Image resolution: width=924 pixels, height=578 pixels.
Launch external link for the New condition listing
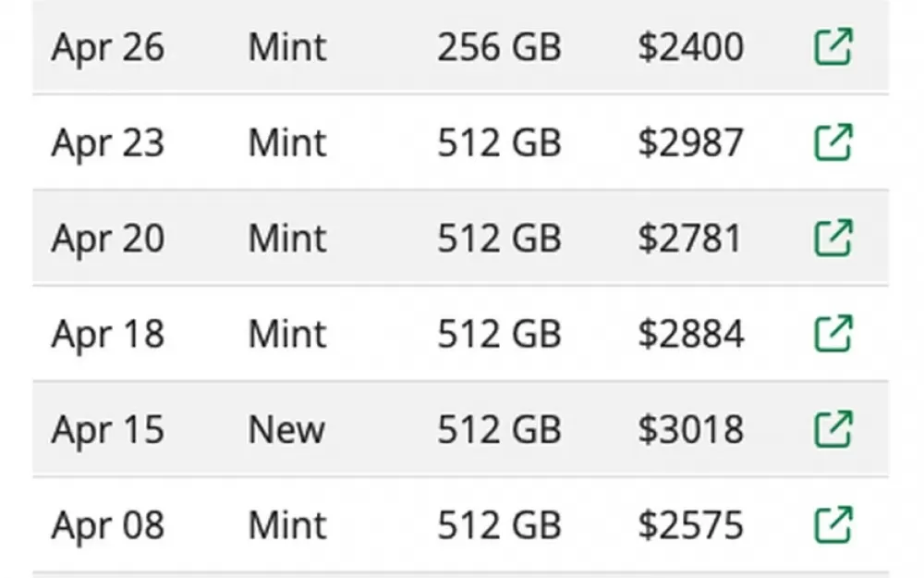tap(833, 429)
